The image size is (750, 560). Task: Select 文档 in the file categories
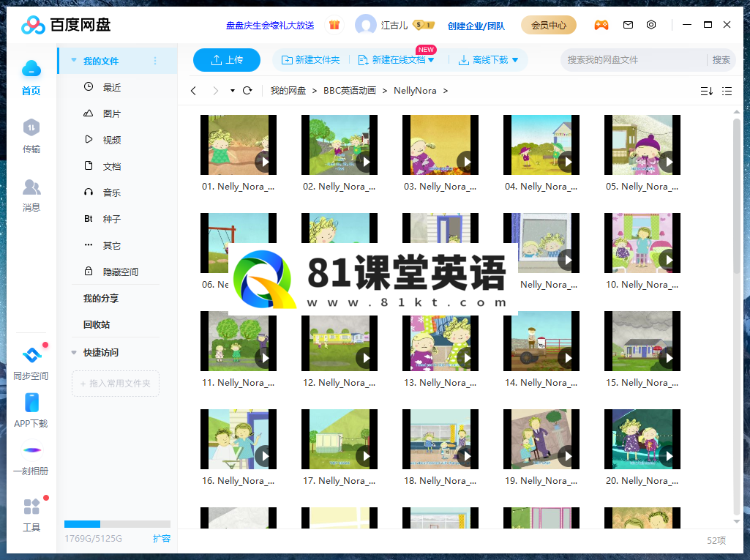tap(112, 166)
